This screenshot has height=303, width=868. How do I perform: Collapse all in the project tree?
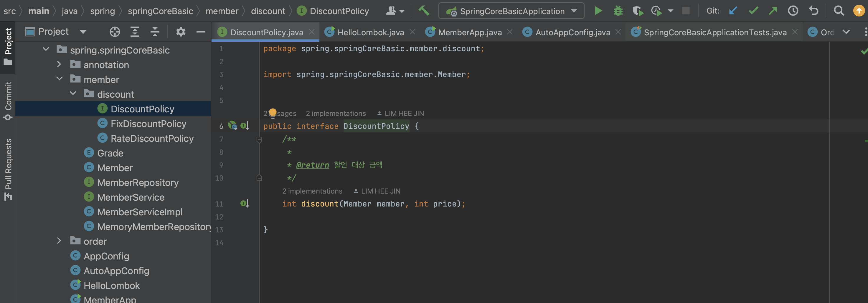(155, 32)
